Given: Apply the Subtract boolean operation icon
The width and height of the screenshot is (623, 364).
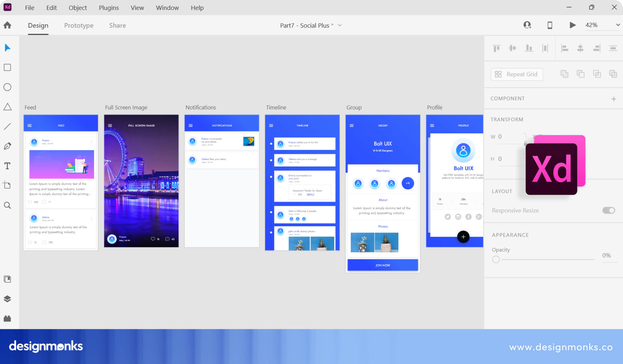Looking at the screenshot, I should (581, 74).
